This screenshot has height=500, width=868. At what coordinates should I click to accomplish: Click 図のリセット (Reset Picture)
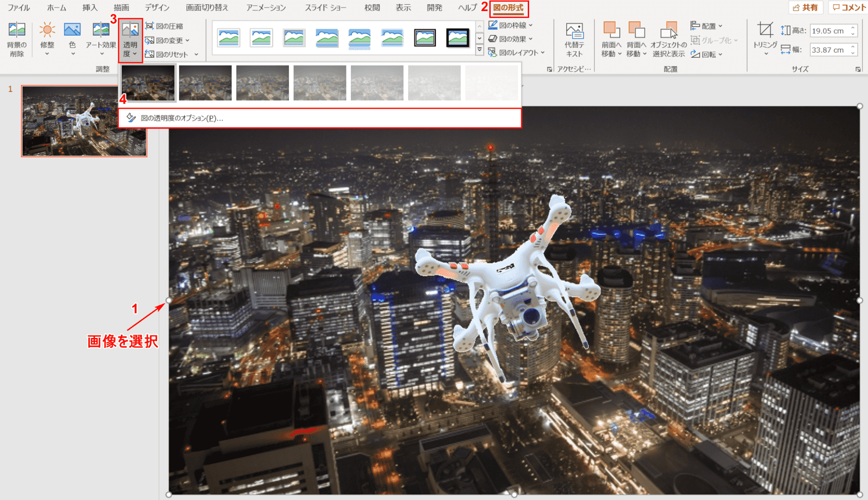click(167, 54)
